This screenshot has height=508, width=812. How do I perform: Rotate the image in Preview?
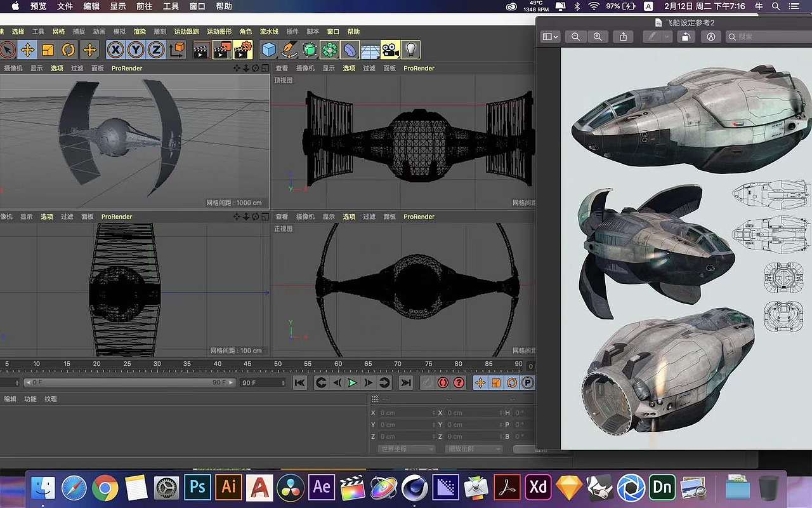686,37
